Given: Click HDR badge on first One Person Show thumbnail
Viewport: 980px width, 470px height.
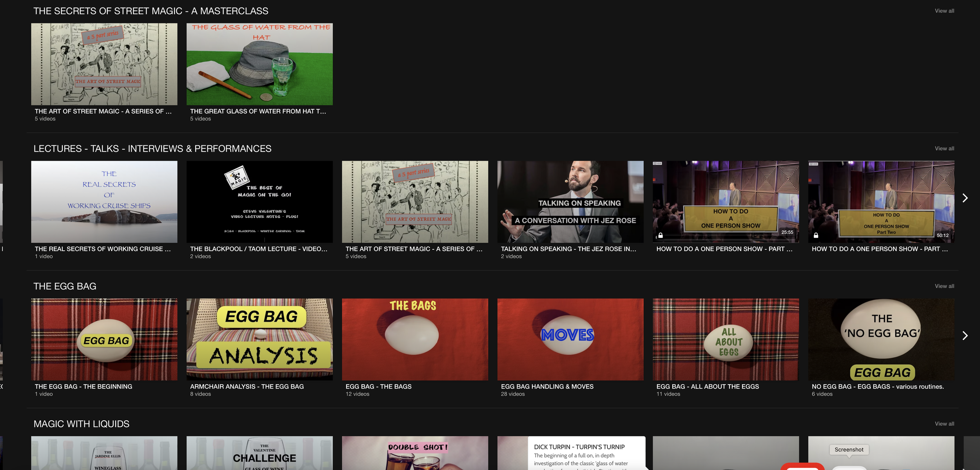Looking at the screenshot, I should (657, 163).
